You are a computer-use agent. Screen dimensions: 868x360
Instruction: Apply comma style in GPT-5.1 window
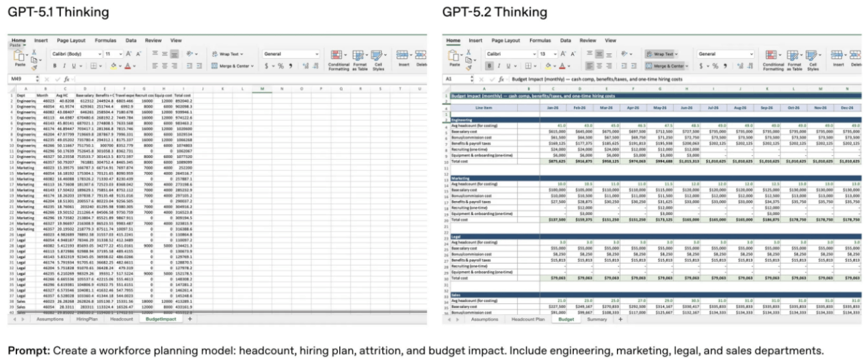290,66
